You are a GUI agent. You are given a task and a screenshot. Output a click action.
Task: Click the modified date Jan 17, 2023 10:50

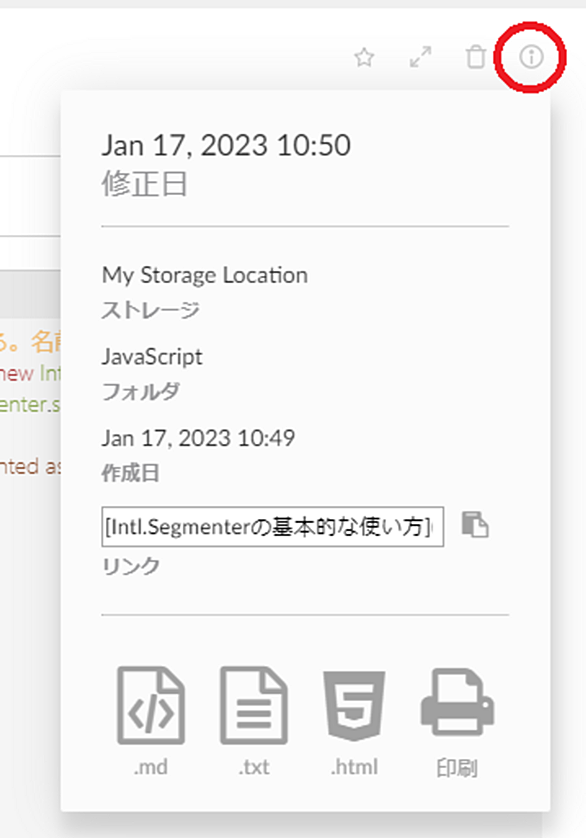tap(226, 145)
